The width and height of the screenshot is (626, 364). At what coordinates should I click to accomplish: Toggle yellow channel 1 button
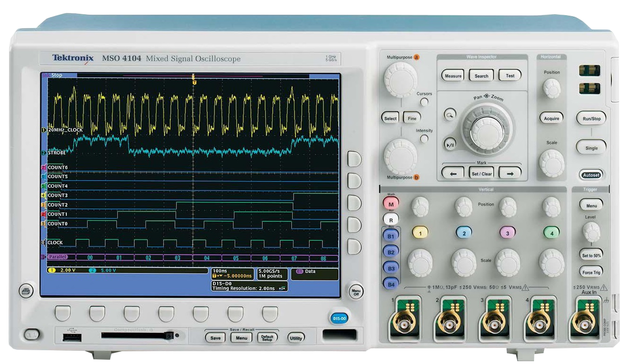(421, 232)
